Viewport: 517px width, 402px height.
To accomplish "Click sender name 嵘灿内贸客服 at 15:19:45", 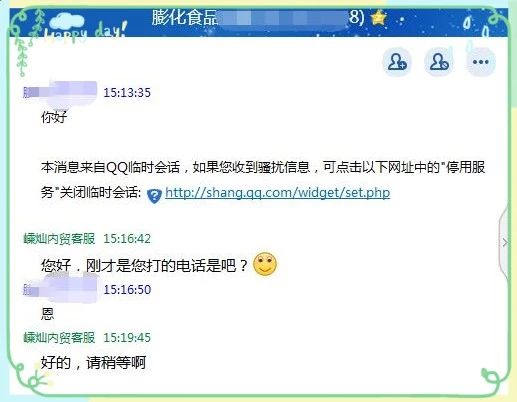I will [59, 338].
